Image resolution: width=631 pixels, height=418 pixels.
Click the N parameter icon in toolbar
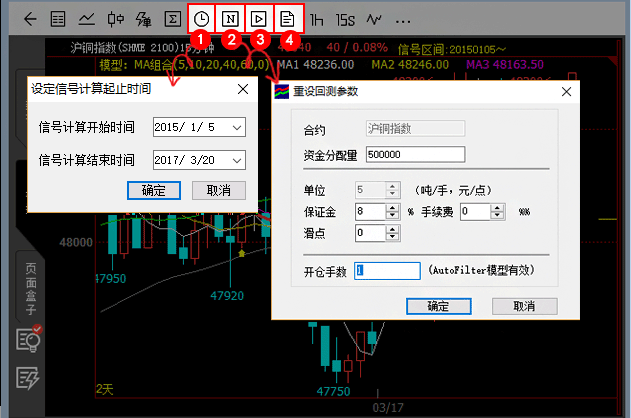[x=231, y=18]
